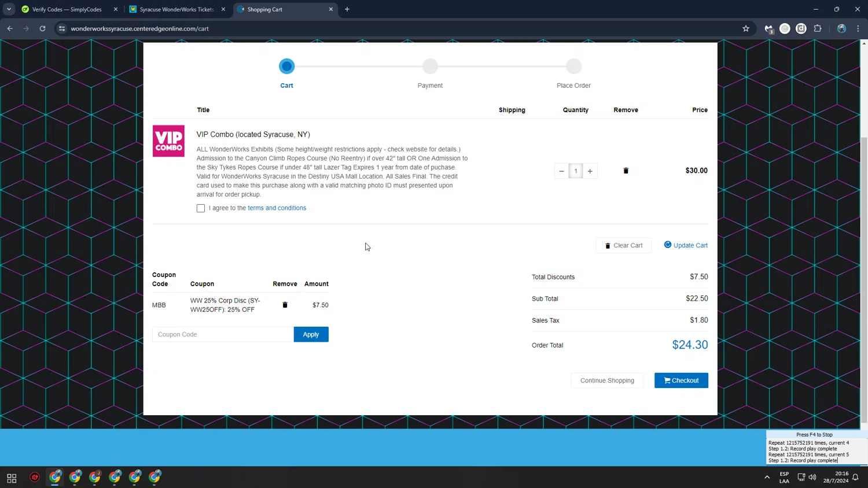Focus the Coupon Code input field
The image size is (868, 488).
point(223,334)
